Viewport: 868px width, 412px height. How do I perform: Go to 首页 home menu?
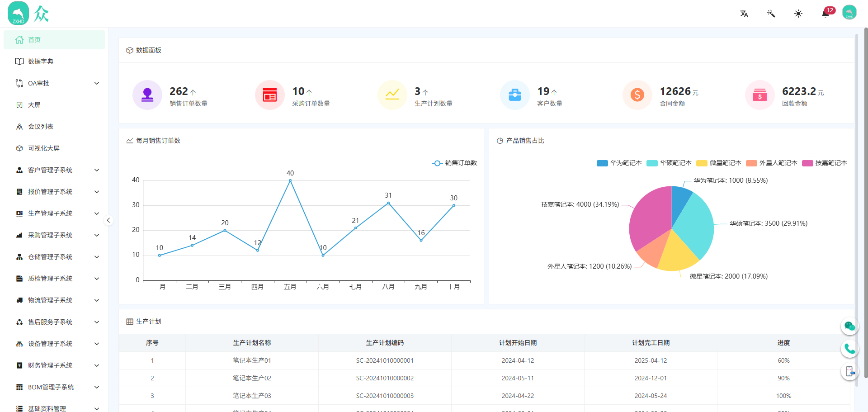click(x=54, y=40)
